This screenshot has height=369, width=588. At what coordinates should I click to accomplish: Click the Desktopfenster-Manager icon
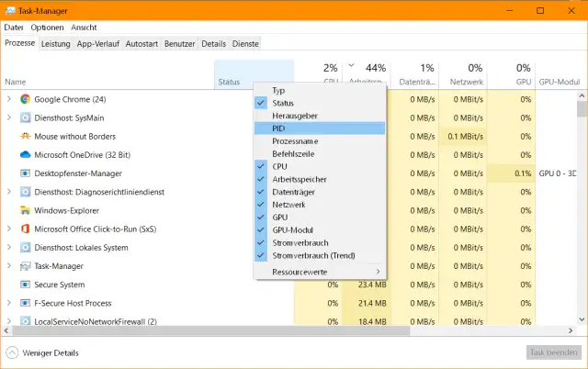click(26, 173)
